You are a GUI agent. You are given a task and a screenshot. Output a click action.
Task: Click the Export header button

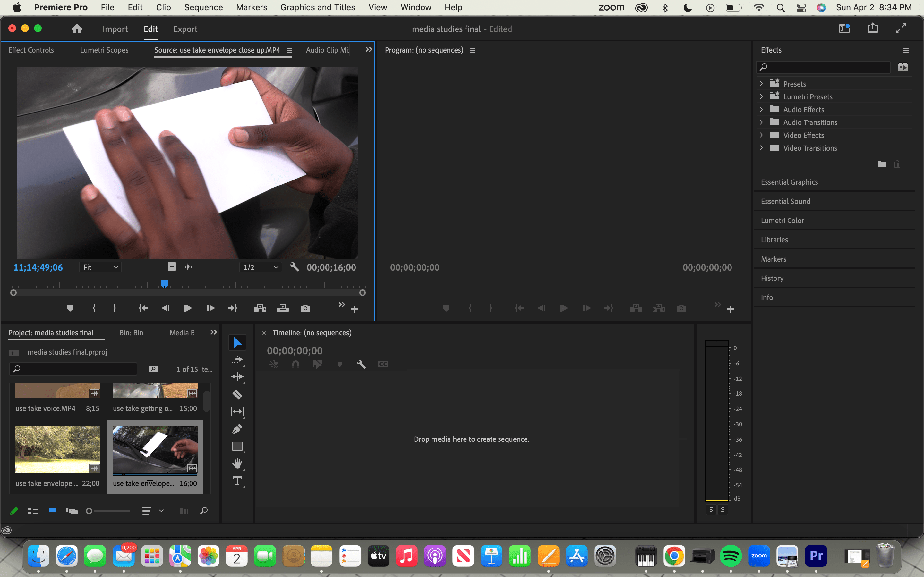tap(185, 29)
